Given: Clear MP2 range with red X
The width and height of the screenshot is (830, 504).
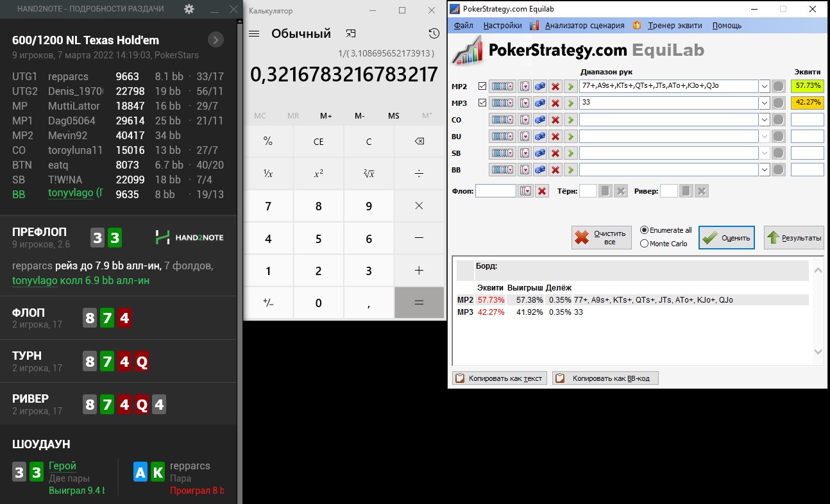Looking at the screenshot, I should [x=555, y=86].
